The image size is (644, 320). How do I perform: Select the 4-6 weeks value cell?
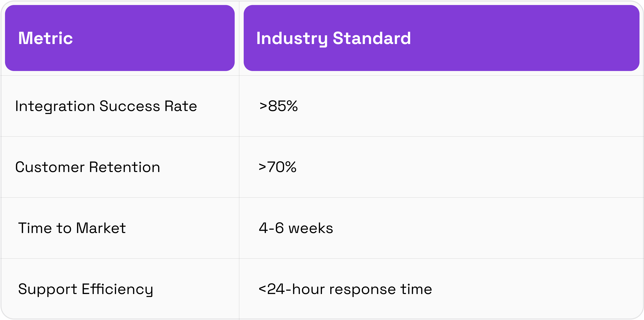296,228
